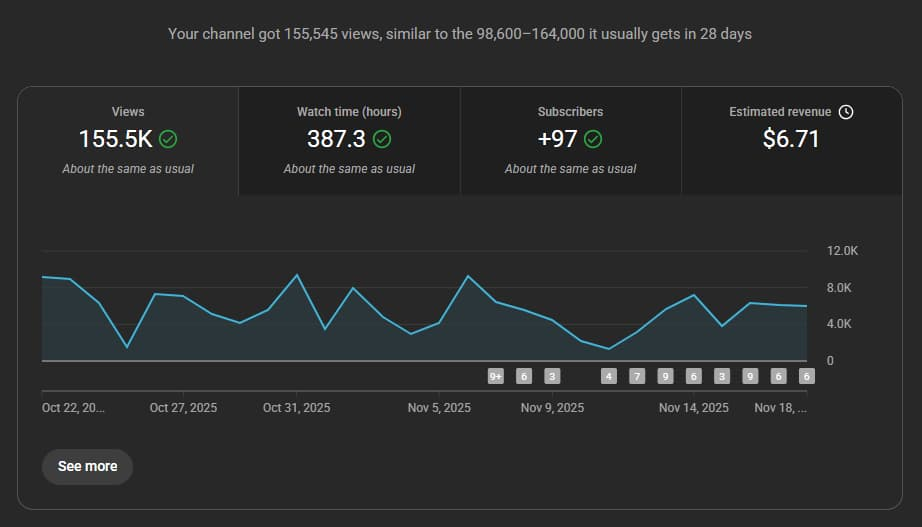Open the 9+ published videos marker
The width and height of the screenshot is (922, 527).
click(495, 377)
